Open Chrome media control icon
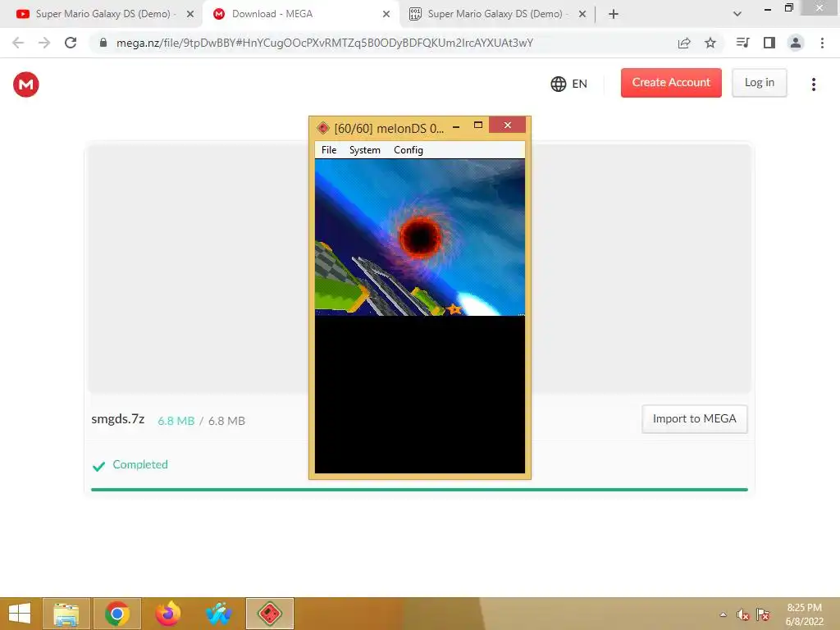The width and height of the screenshot is (840, 630). click(742, 43)
